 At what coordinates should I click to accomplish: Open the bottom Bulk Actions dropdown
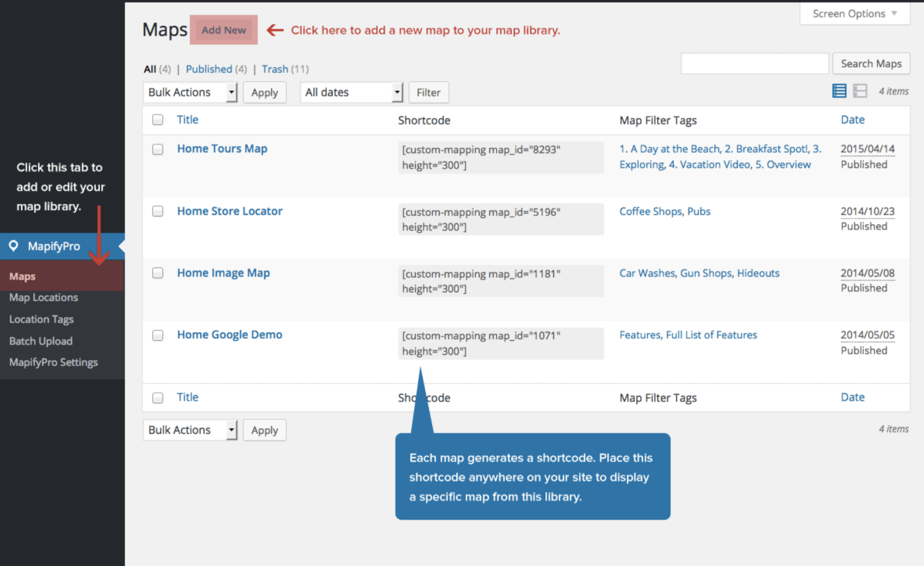coord(190,430)
